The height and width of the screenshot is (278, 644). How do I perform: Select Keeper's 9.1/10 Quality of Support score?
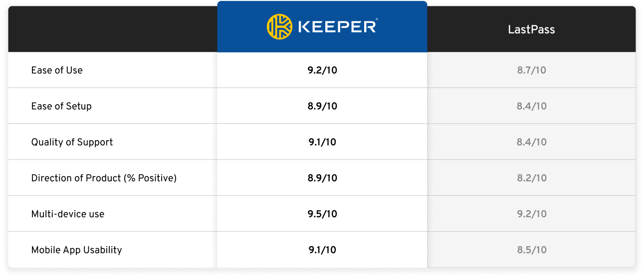(x=322, y=142)
